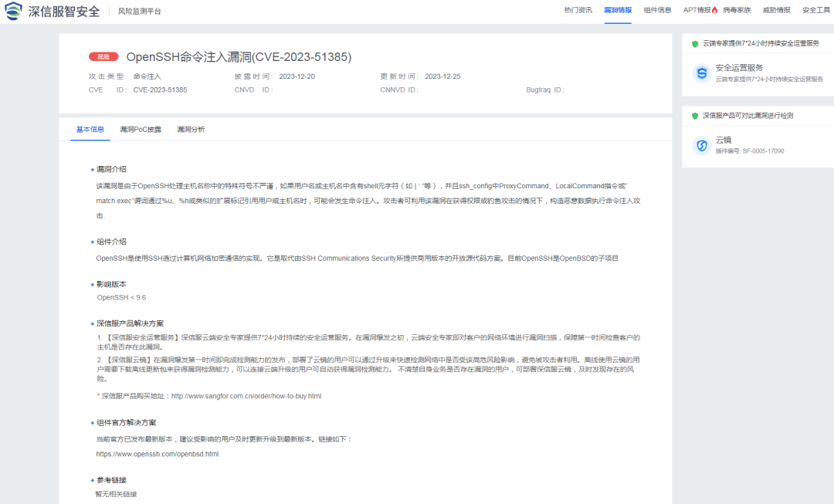
Task: Open the 病毒家族 menu
Action: tap(737, 10)
